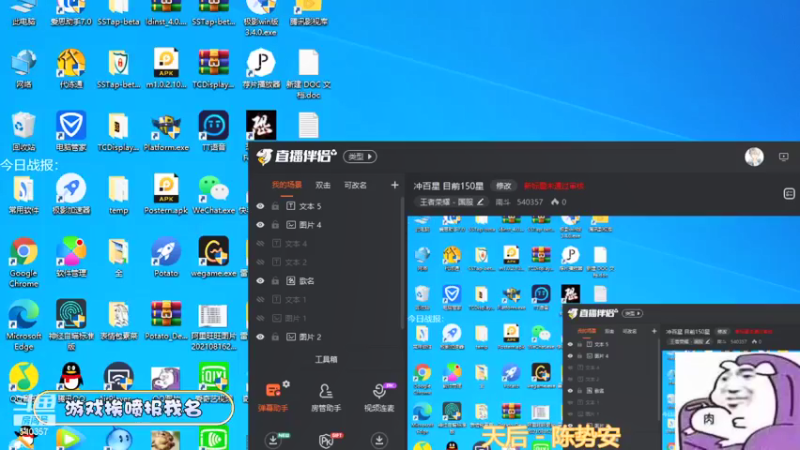Viewport: 800px width, 450px height.
Task: Open TT语音 desktop shortcut
Action: click(214, 132)
